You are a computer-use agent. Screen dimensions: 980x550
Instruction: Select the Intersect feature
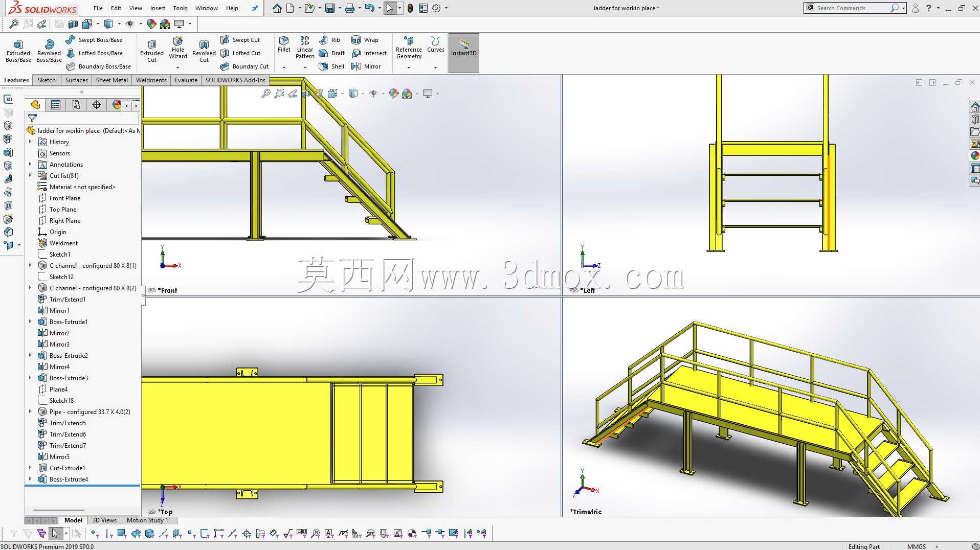click(369, 53)
